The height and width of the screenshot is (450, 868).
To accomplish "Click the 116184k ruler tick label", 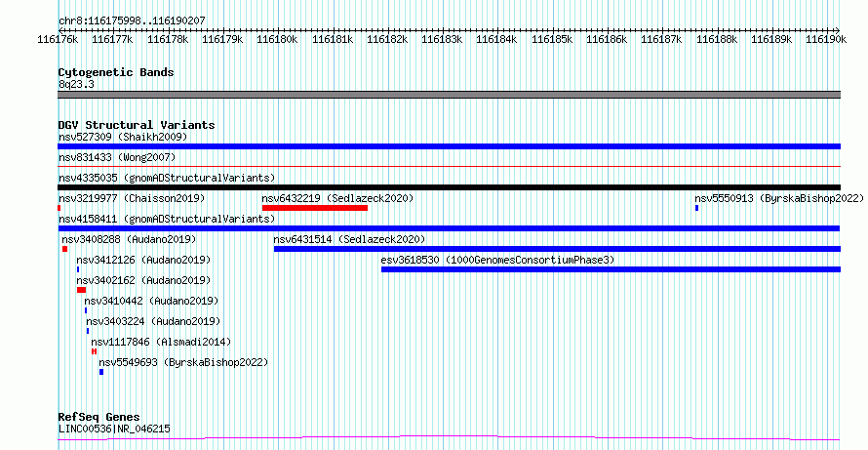I will coord(497,39).
